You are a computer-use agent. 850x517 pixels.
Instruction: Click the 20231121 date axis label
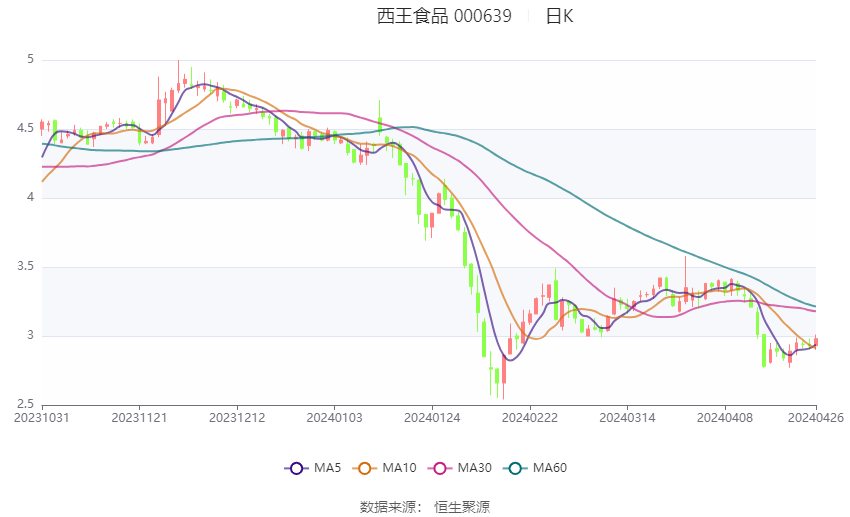[x=139, y=418]
